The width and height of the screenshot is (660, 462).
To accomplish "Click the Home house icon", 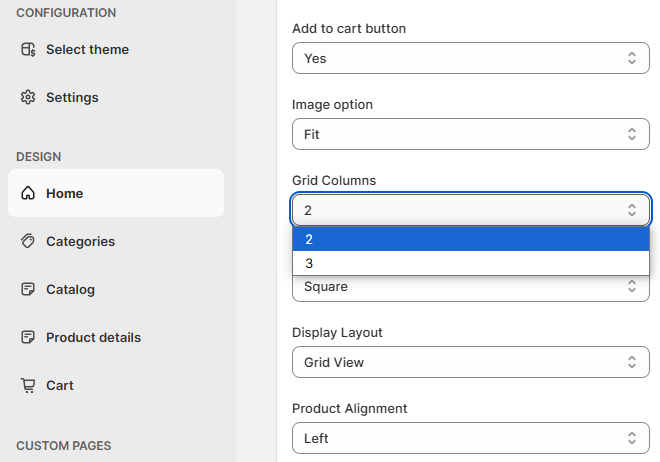I will 28,194.
